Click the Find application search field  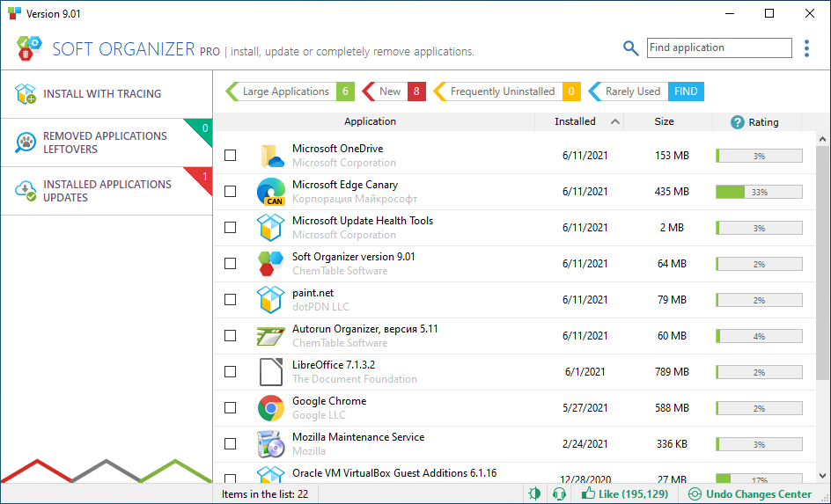click(x=718, y=48)
